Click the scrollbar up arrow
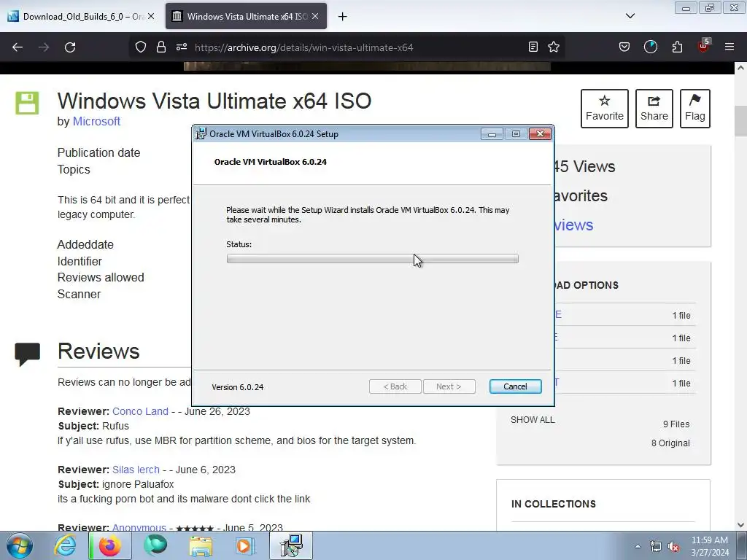The image size is (747, 560). point(740,68)
